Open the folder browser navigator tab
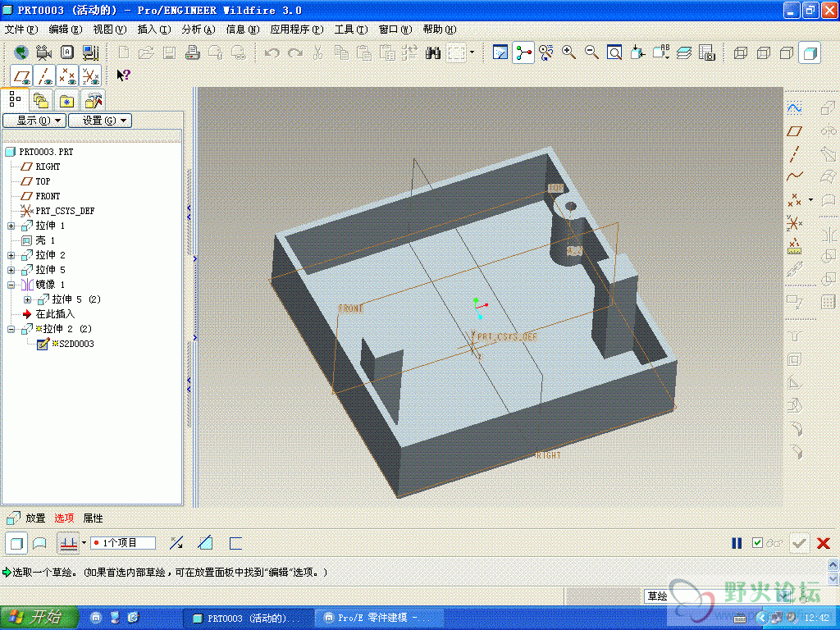This screenshot has height=630, width=840. [41, 100]
